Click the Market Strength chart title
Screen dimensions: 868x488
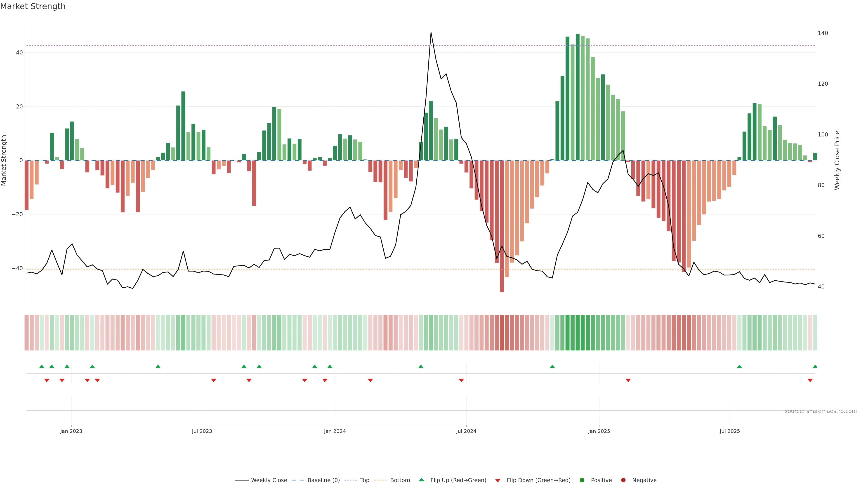33,6
